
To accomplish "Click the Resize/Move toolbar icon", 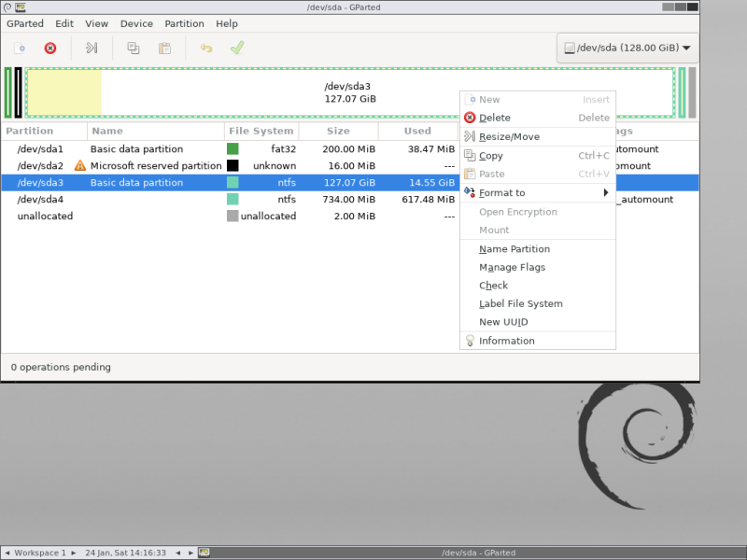I will pos(92,48).
